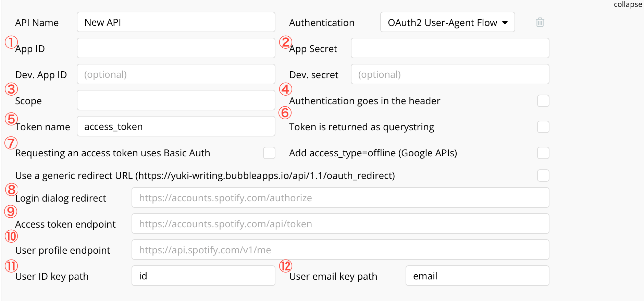Select the optional Dev. App ID field
Screen dimensions: 644x301
(176, 74)
